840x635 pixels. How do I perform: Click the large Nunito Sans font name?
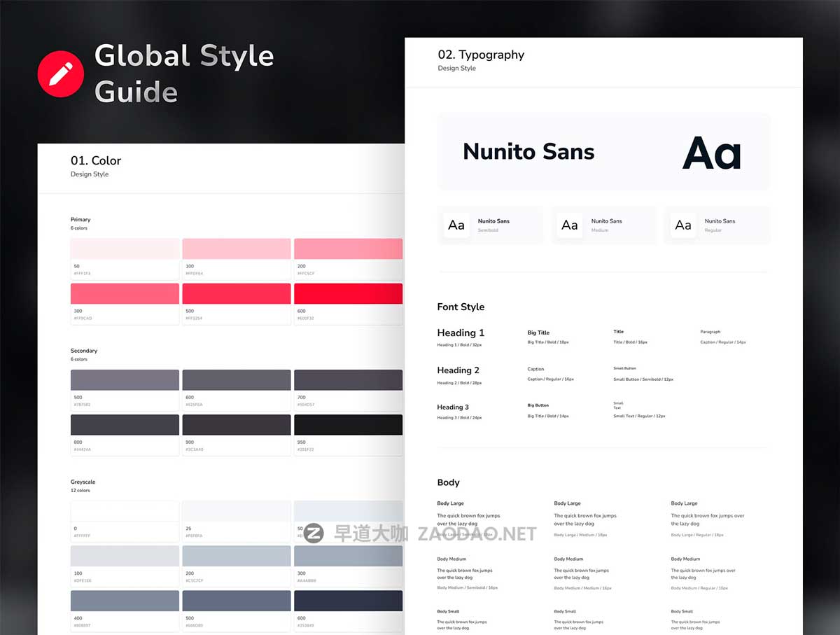pos(528,152)
